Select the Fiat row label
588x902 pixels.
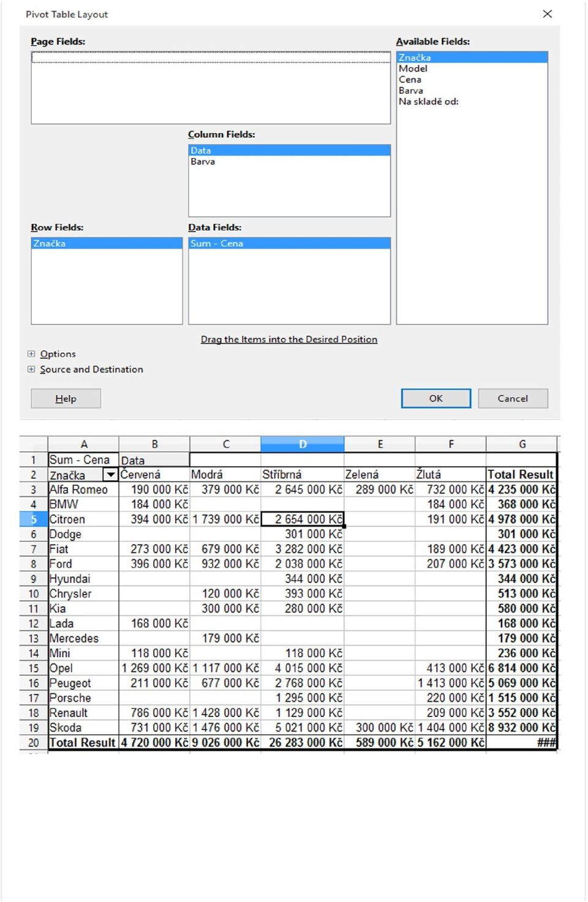pos(83,549)
